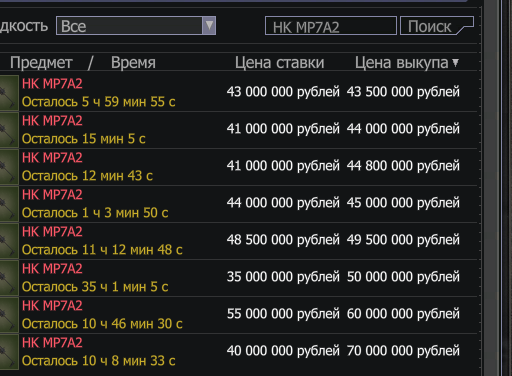This screenshot has height=376, width=512.
Task: Sort by Время column header
Action: (133, 63)
